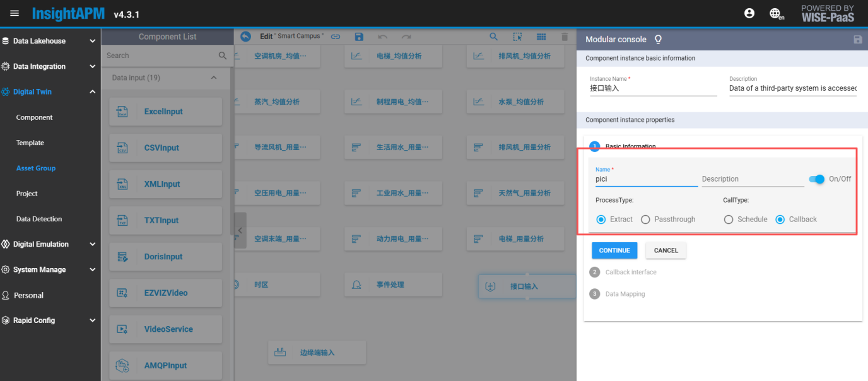Screen dimensions: 868x381
Task: Click the search magnifier in Component List
Action: point(223,56)
